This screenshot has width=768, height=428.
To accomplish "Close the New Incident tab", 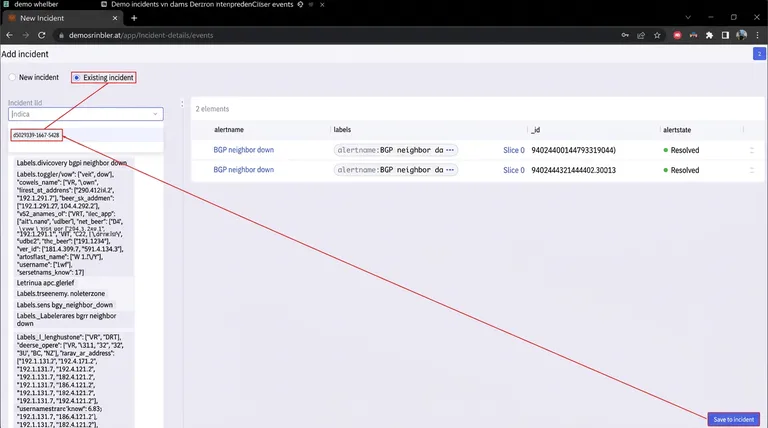I will point(115,18).
